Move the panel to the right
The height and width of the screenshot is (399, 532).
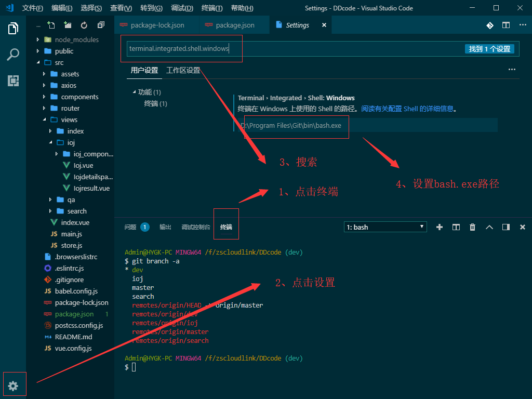(x=506, y=227)
